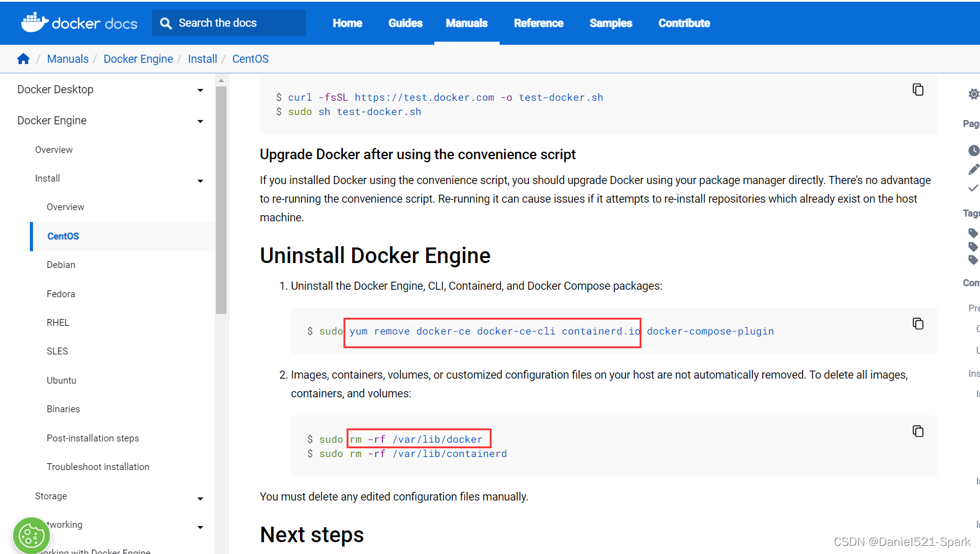Open Troubleshoot installation in sidebar

pos(98,467)
